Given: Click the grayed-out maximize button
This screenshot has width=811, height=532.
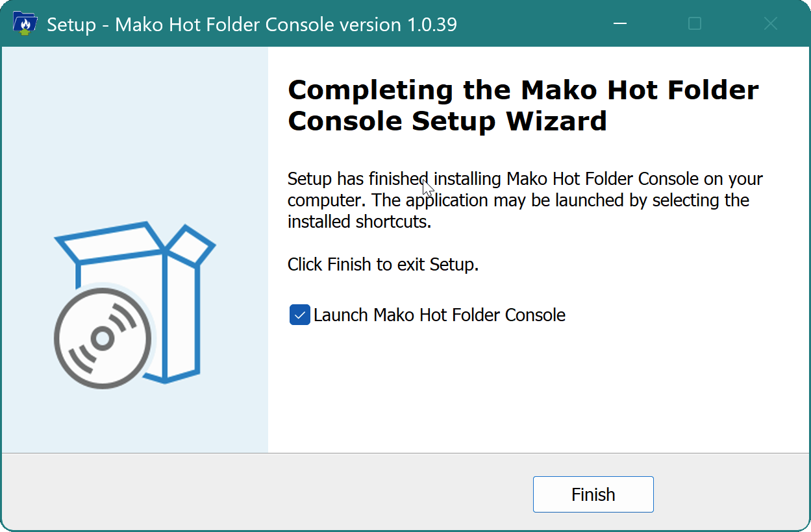Looking at the screenshot, I should click(x=695, y=24).
